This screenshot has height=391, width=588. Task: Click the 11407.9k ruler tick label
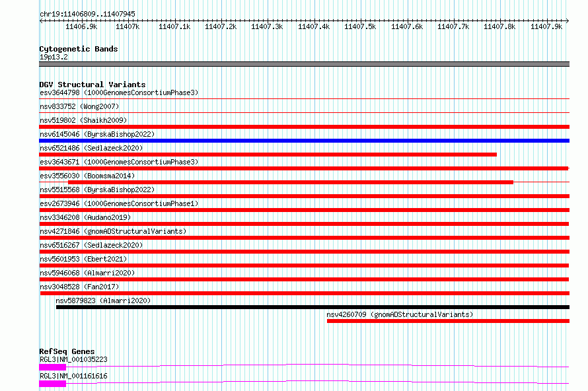point(546,26)
